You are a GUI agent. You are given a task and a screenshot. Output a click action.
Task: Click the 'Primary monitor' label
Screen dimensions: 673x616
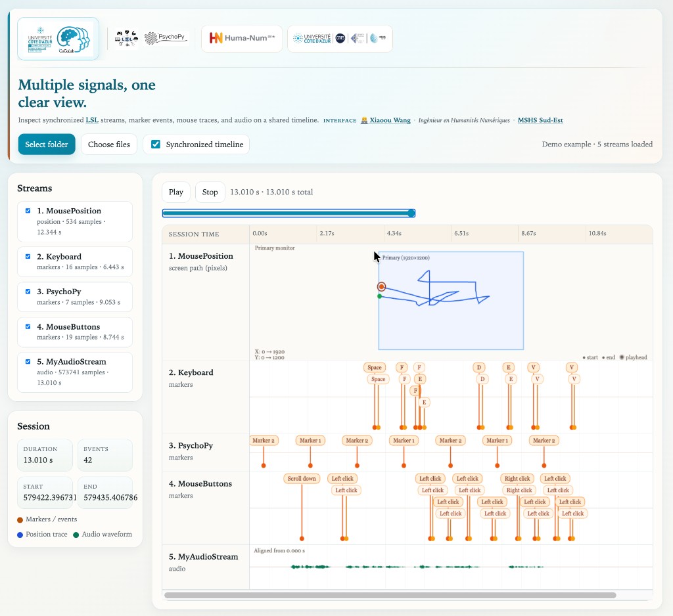click(x=275, y=248)
